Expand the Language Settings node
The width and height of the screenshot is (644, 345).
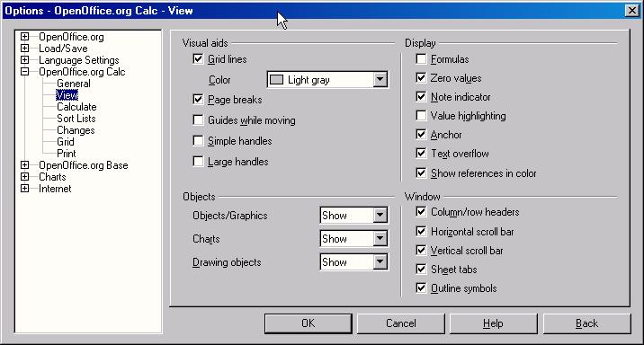tap(24, 60)
